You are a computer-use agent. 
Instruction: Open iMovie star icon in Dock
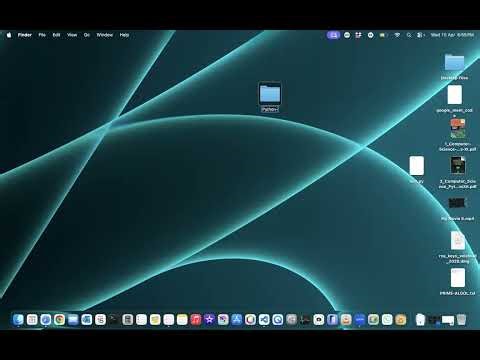point(209,320)
